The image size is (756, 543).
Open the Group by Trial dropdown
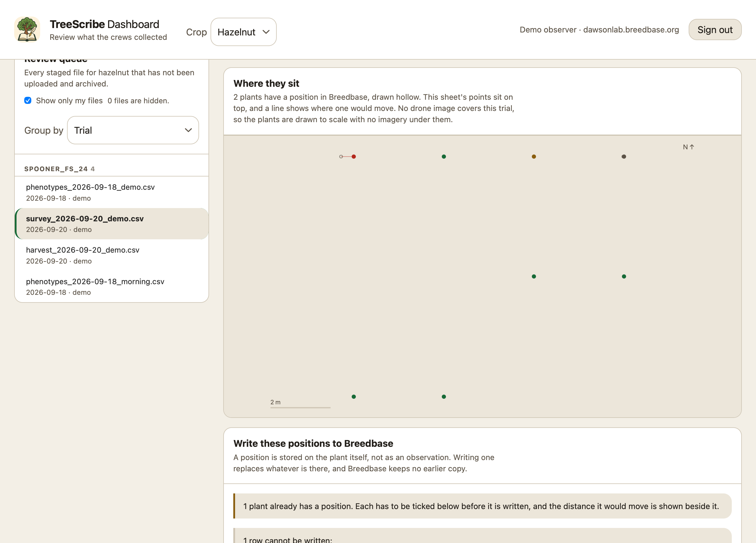point(133,130)
